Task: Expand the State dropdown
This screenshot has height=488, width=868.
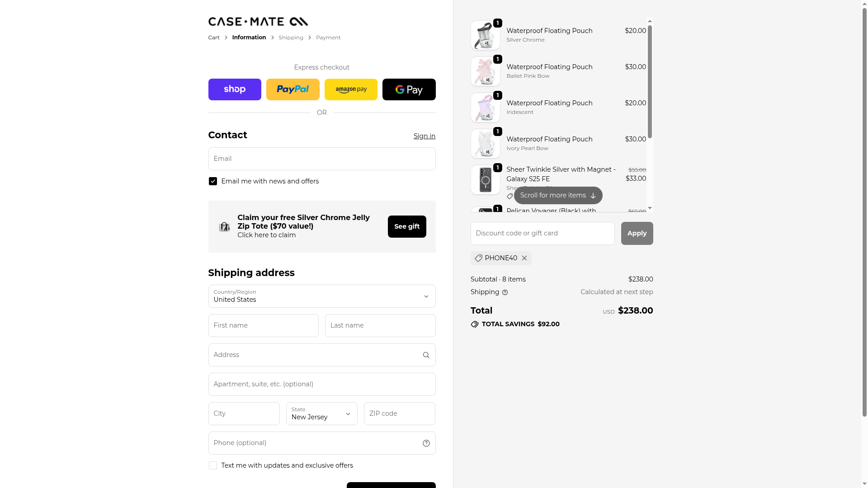Action: (x=321, y=414)
